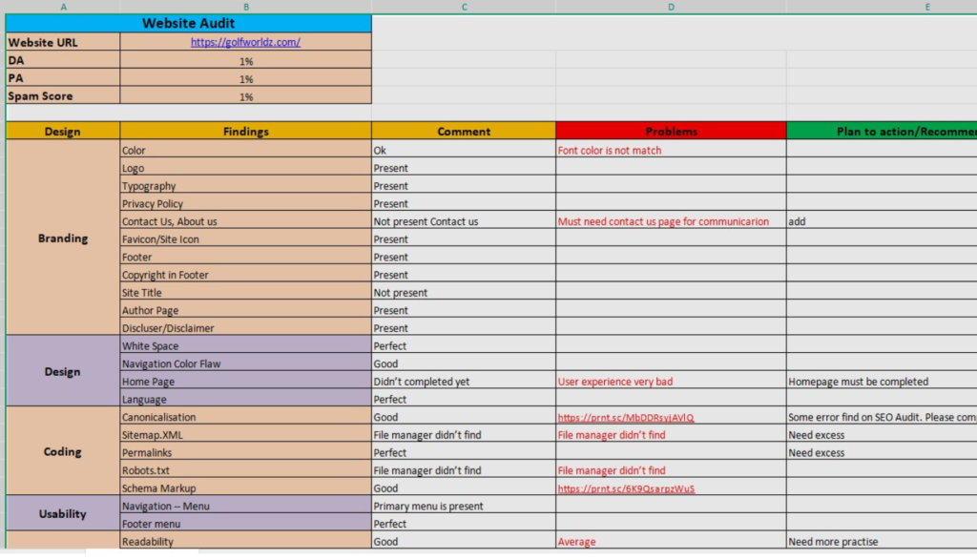
Task: Select the Discluser/Disclaimer cell
Action: (245, 328)
